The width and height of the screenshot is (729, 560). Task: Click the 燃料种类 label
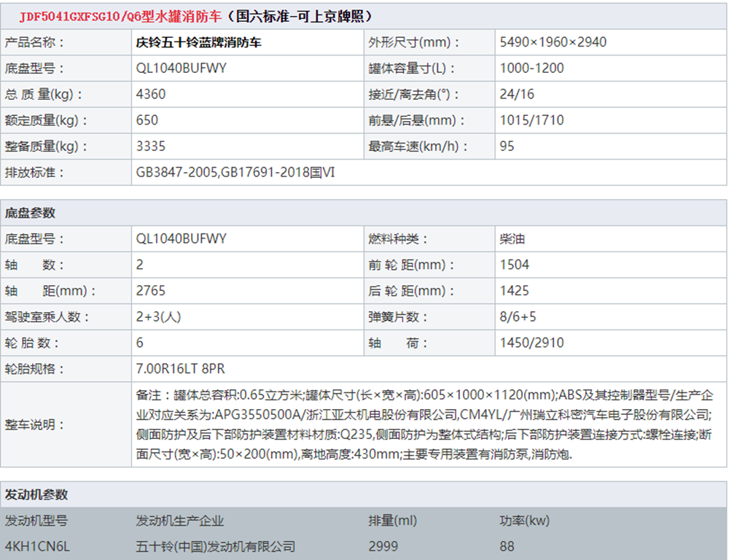[398, 240]
